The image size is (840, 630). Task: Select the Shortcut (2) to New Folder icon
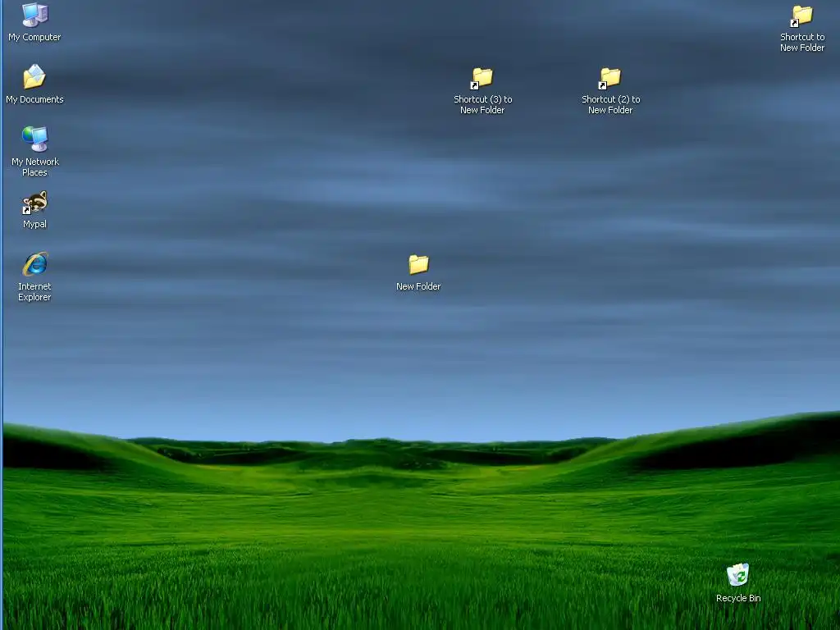pyautogui.click(x=610, y=78)
